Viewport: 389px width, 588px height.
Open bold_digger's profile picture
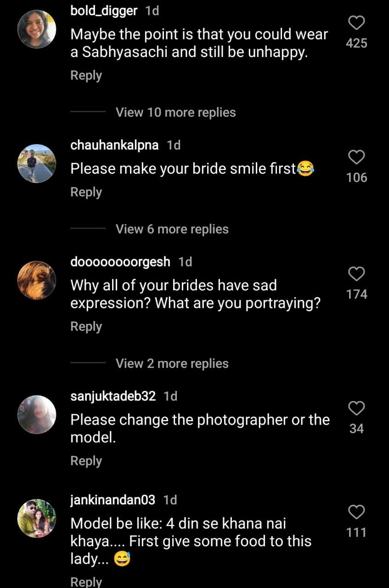tap(37, 28)
